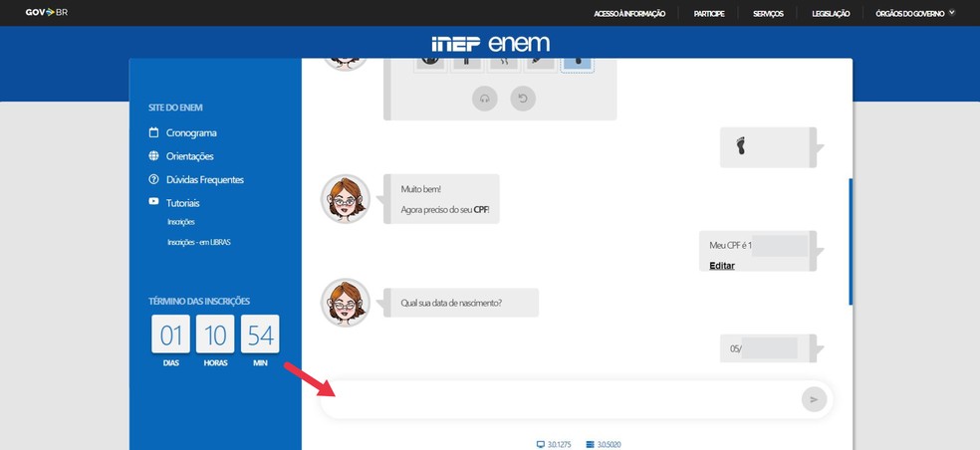Open Acesso à Informação menu item

pyautogui.click(x=629, y=13)
